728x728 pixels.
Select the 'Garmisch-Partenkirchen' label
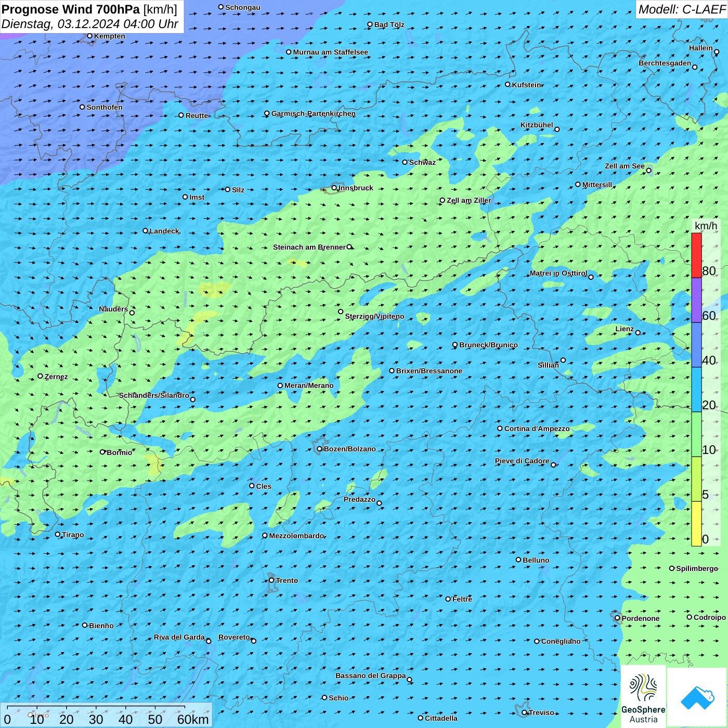click(x=314, y=113)
